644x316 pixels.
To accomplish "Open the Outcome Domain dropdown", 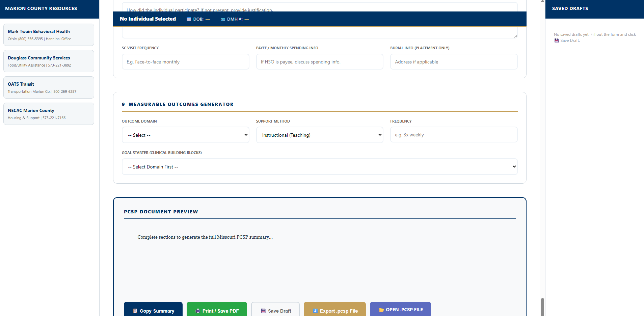I will [185, 135].
